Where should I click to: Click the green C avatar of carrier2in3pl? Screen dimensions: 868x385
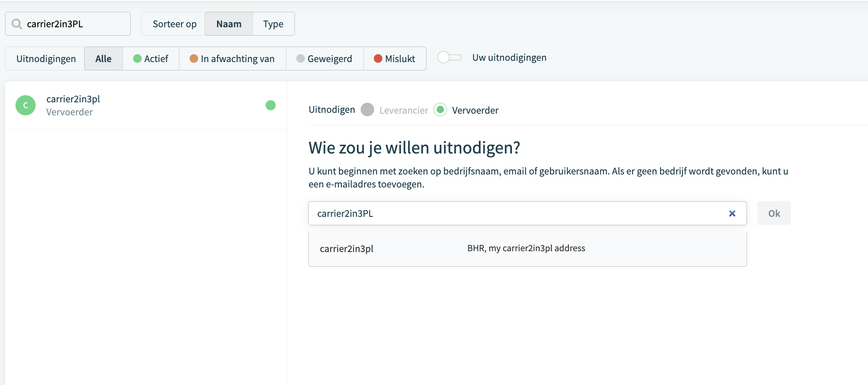click(26, 105)
